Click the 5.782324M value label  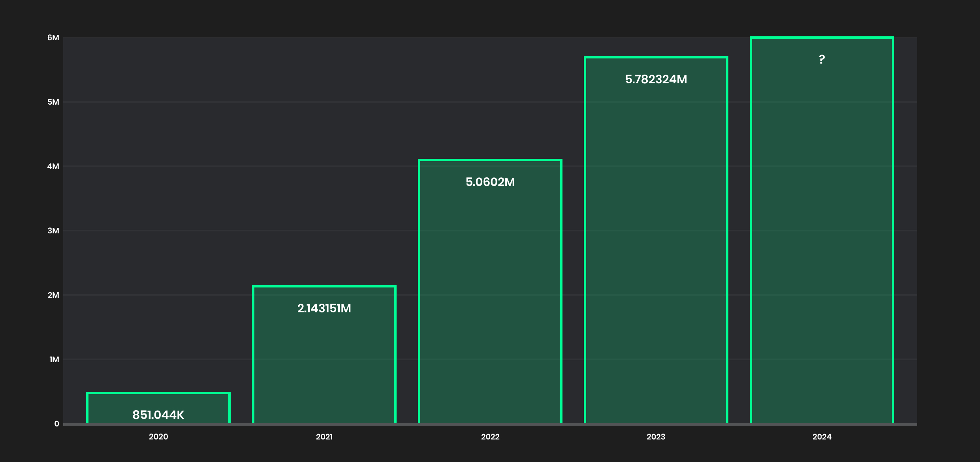(x=656, y=80)
